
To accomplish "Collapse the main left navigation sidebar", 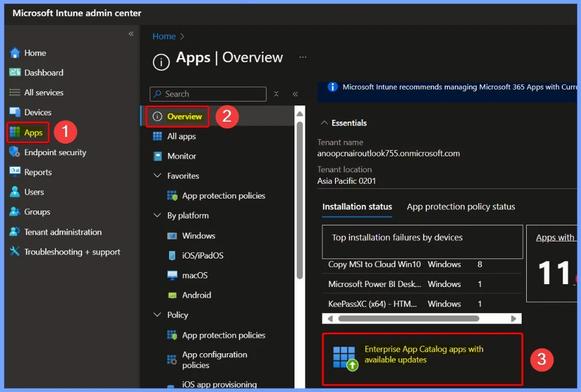I will coord(131,34).
